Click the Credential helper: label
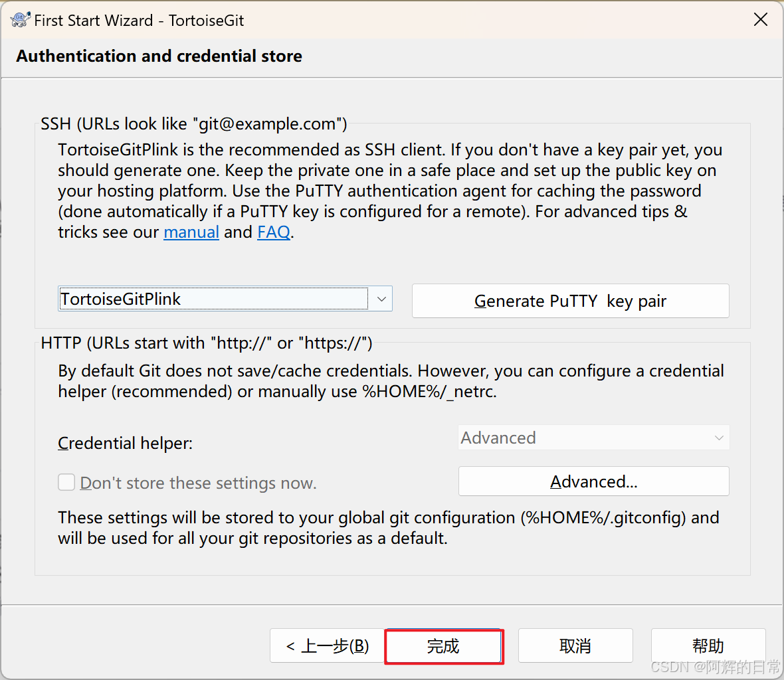The height and width of the screenshot is (680, 784). click(125, 443)
